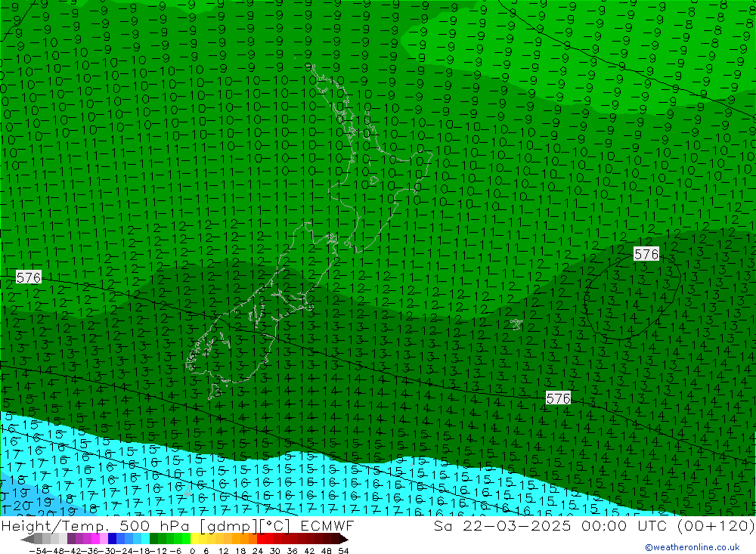Viewport: 756px width, 554px height.
Task: Click the '54' legend value at scale end
Action: [343, 550]
